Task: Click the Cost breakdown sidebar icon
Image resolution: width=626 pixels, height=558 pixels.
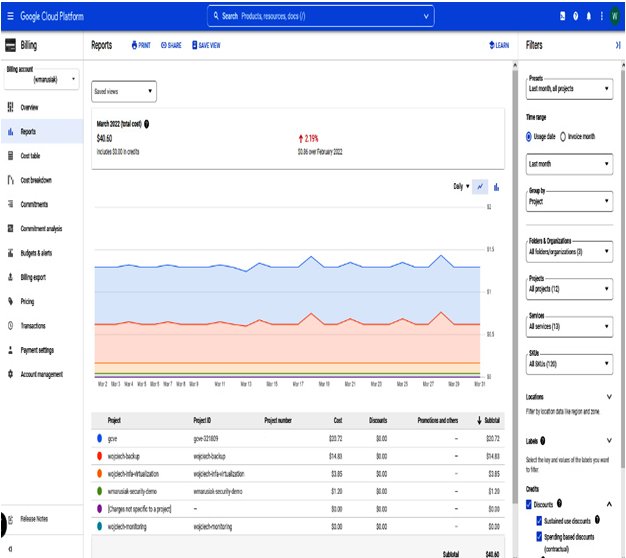Action: coord(10,180)
